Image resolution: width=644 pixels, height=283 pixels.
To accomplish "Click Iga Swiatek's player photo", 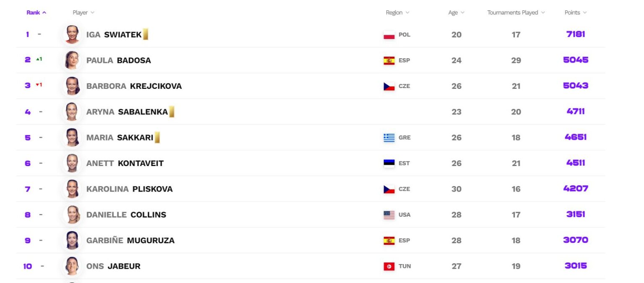I will (x=72, y=34).
